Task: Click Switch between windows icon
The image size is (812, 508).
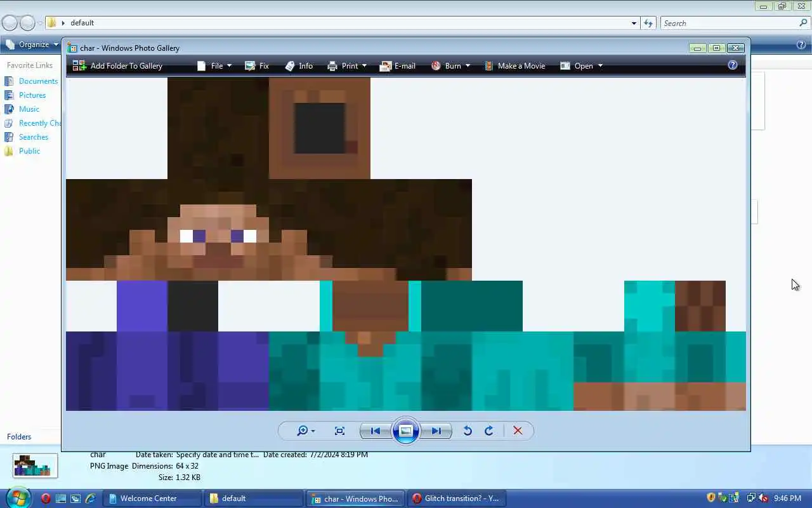Action: (x=75, y=498)
